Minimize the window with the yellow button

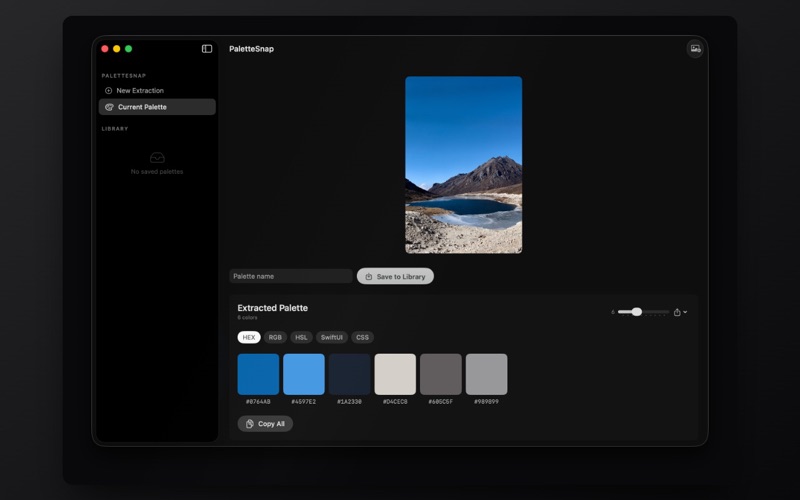coord(116,49)
